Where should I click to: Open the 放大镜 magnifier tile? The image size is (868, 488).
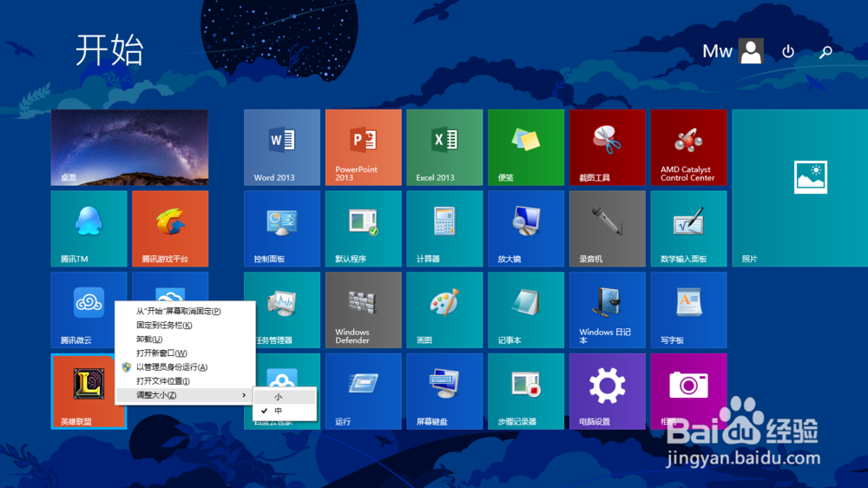click(526, 228)
